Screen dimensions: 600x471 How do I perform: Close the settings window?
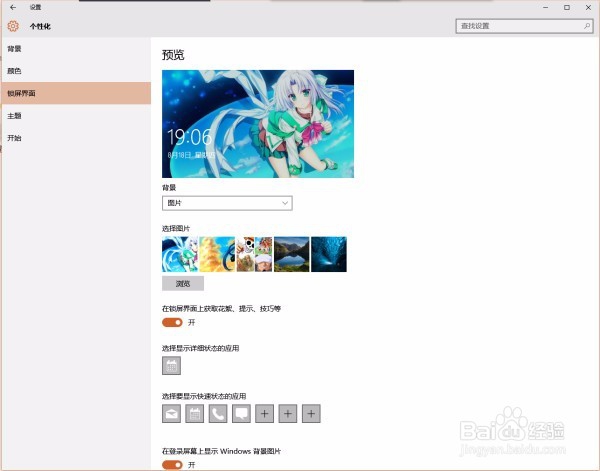point(589,7)
